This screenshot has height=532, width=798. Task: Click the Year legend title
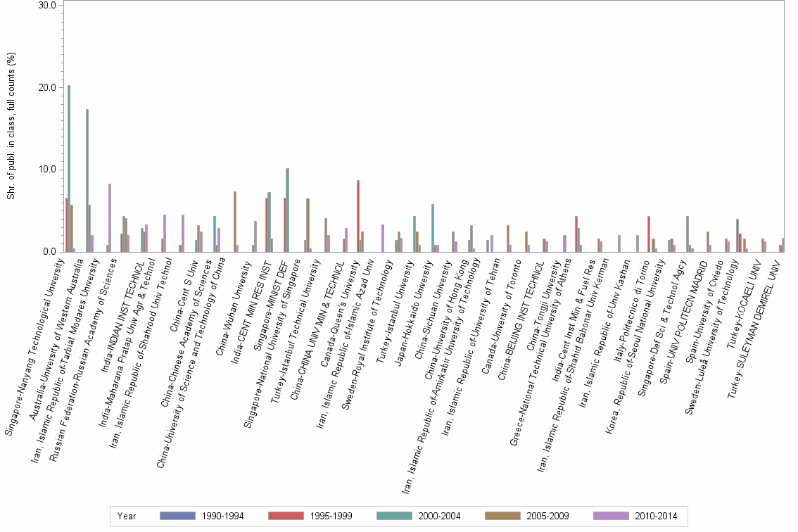pos(127,516)
